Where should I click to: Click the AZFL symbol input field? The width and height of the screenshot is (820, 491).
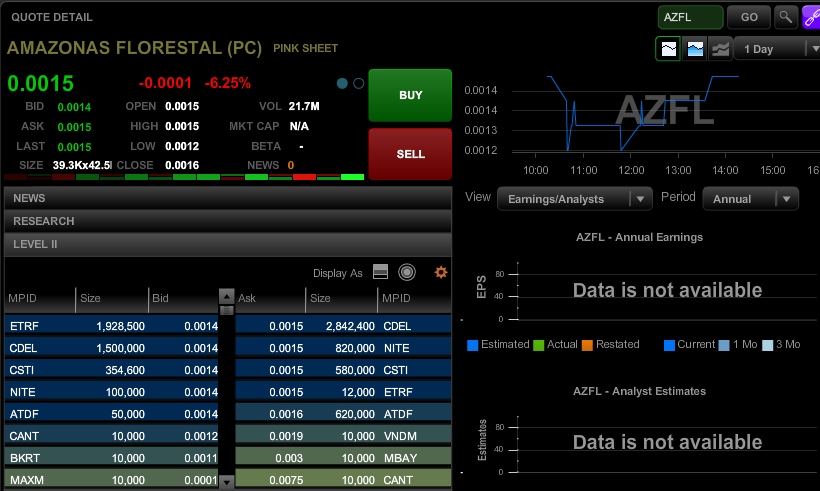[x=690, y=17]
